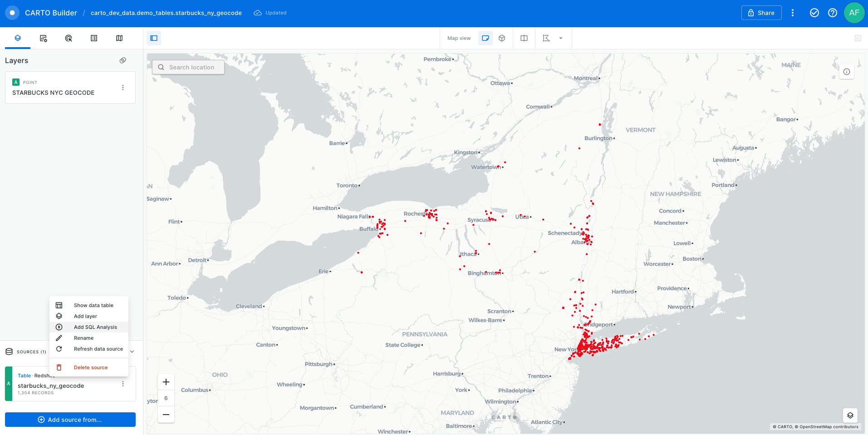This screenshot has width=868, height=435.
Task: Switch to 3D perspective map view
Action: pos(502,38)
